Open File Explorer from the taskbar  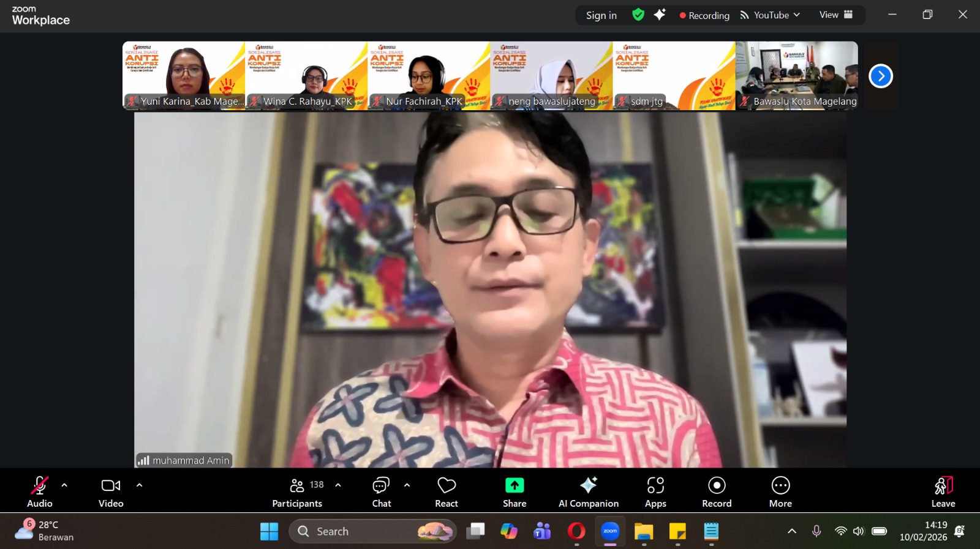coord(644,531)
